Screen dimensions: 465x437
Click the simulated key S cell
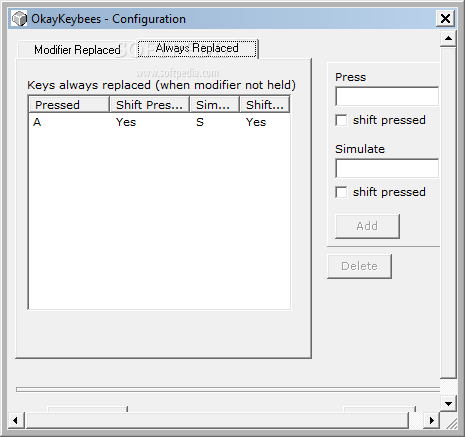point(200,122)
